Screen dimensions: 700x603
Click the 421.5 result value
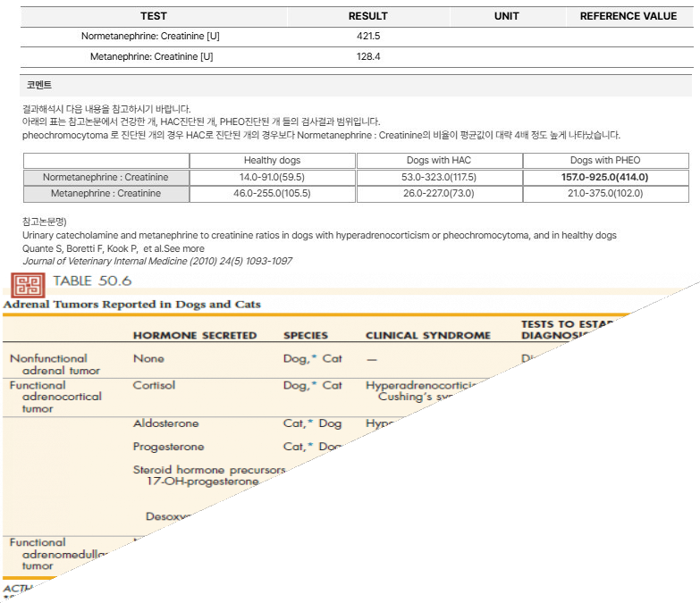pos(368,36)
